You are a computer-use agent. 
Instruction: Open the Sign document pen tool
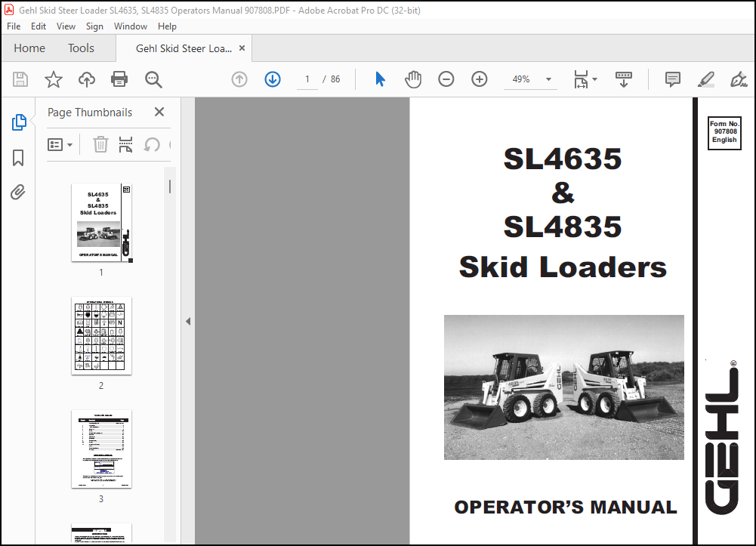tap(738, 79)
